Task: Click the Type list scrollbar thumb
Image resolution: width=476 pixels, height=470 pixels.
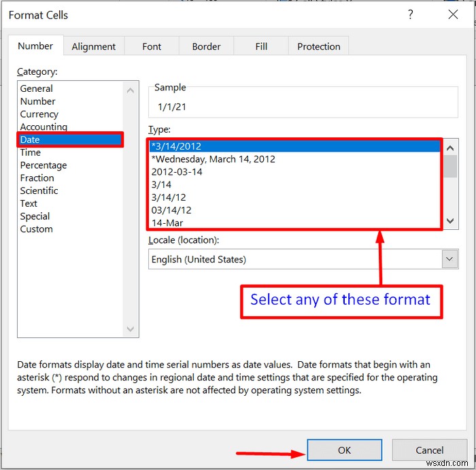Action: 450,167
